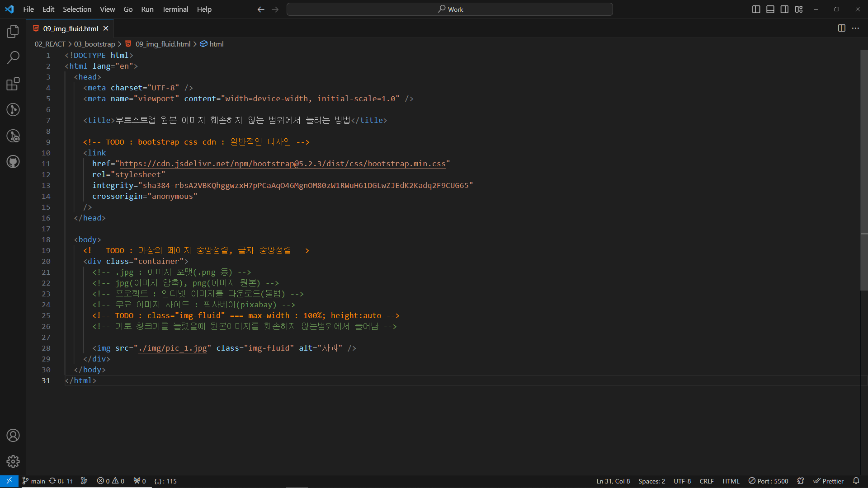Open Source Control graph icon

13,110
